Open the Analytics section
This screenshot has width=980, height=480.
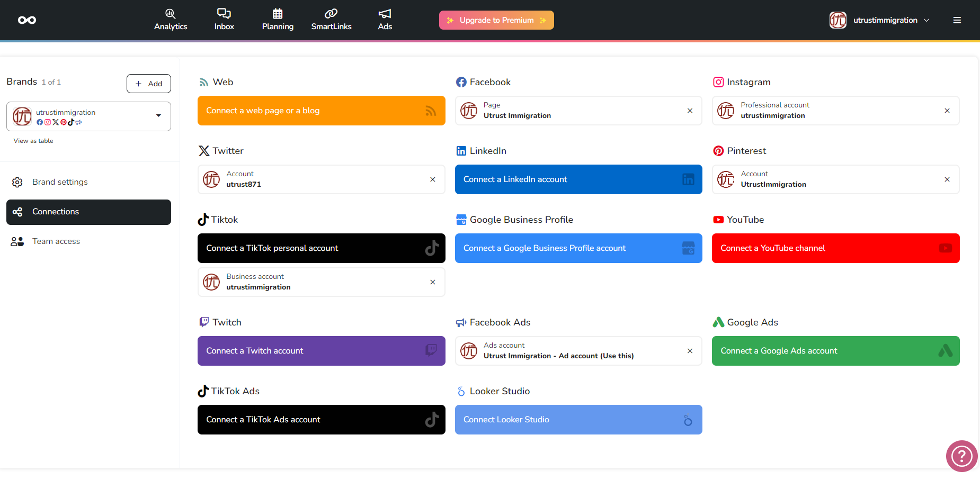click(171, 20)
